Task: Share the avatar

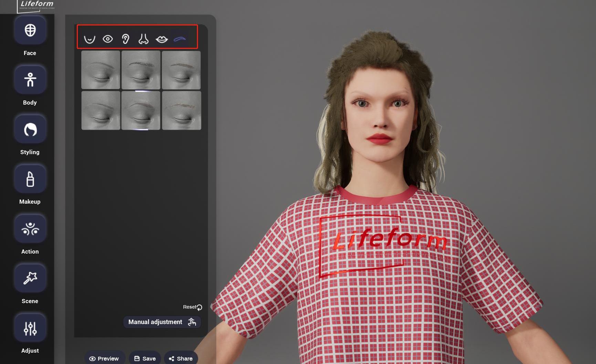Action: [x=181, y=358]
